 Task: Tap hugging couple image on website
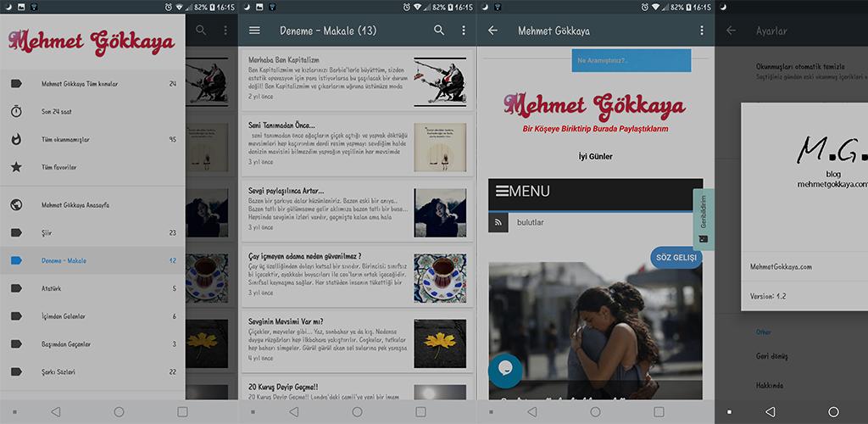coord(596,331)
